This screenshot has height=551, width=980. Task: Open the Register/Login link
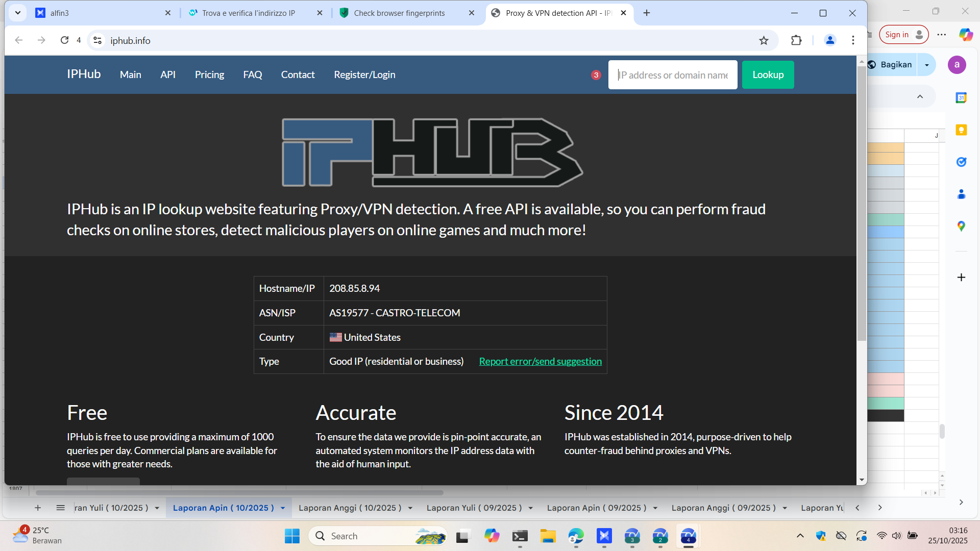tap(364, 74)
